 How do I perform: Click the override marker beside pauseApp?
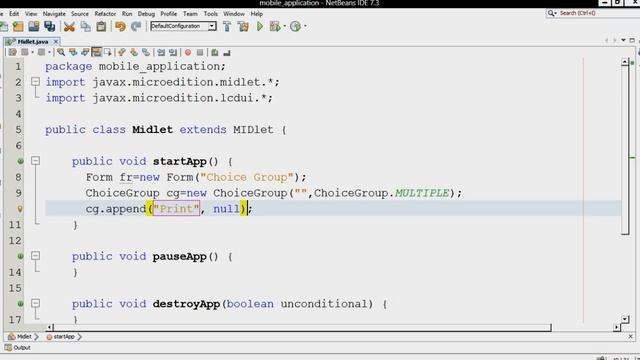20,256
